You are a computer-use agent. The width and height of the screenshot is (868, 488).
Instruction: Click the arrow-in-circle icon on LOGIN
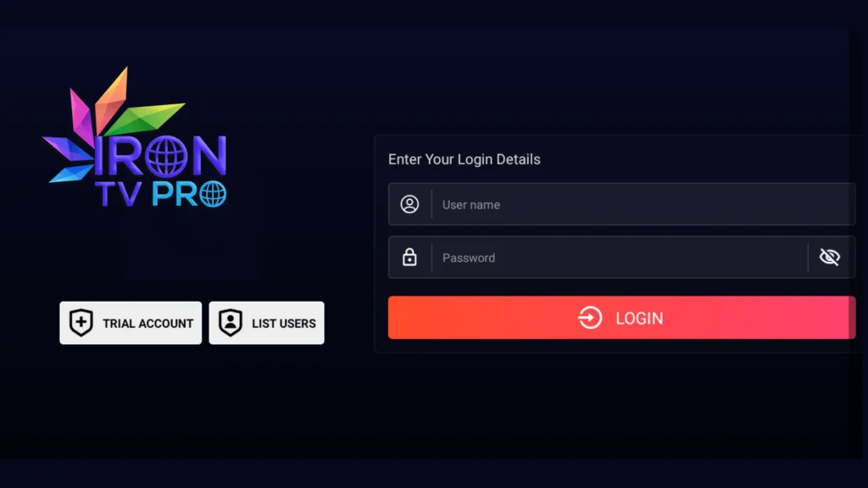pyautogui.click(x=590, y=318)
